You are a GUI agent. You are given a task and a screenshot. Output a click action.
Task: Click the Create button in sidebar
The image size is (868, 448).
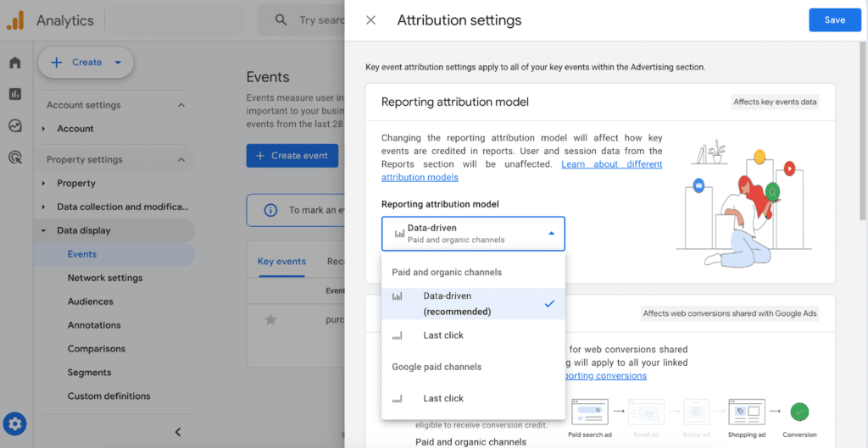click(x=86, y=63)
